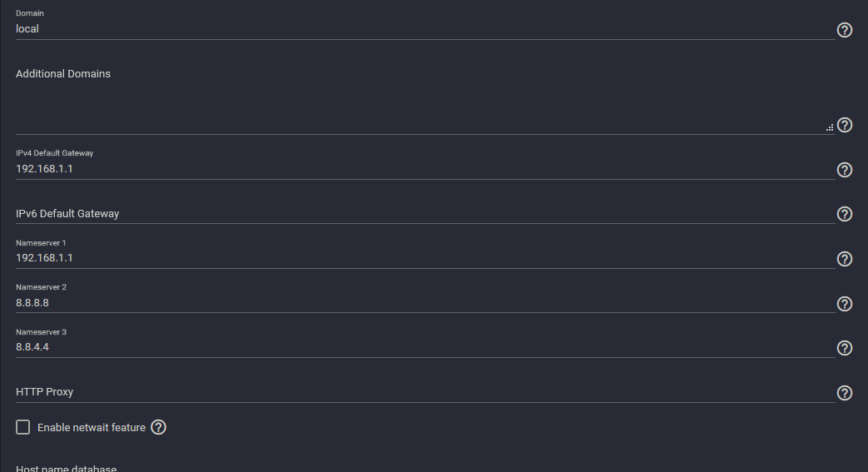Grab the Additional Domains resize handle
Image resolution: width=868 pixels, height=472 pixels.
tap(830, 128)
